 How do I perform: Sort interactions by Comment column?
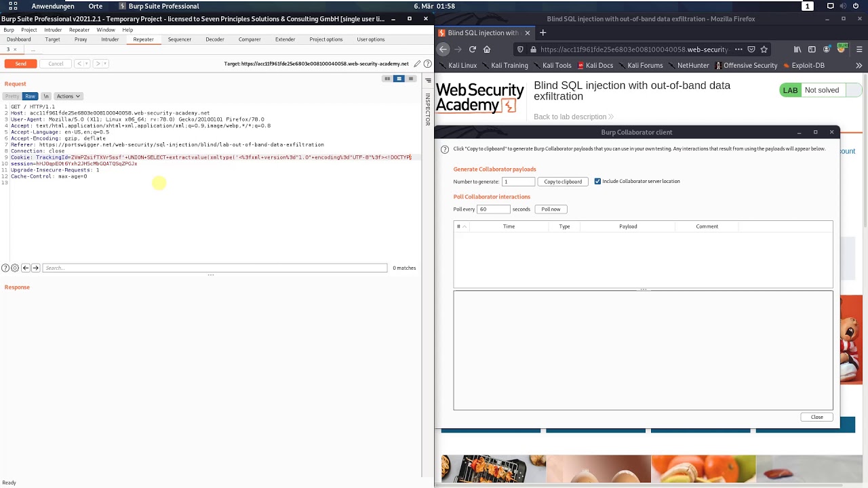pos(707,226)
